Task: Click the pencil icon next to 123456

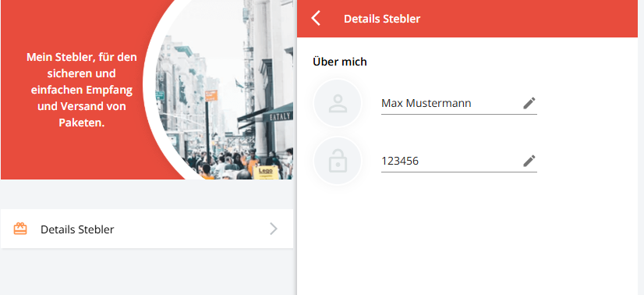Action: (x=529, y=161)
